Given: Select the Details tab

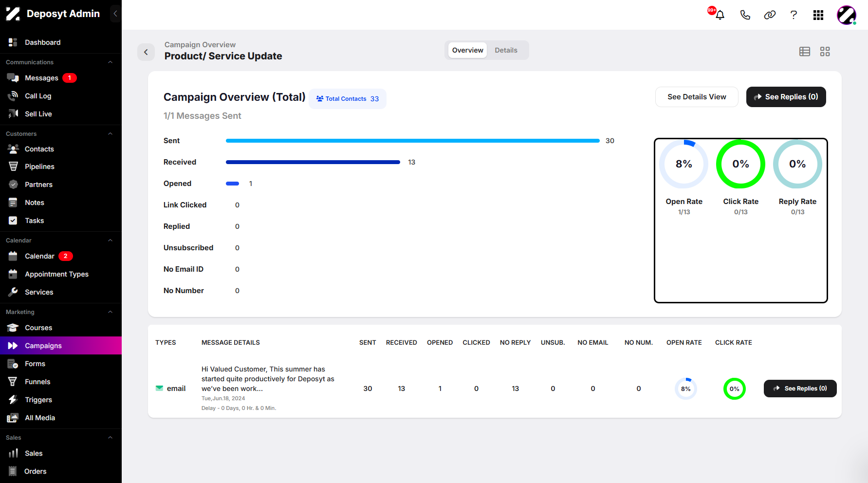Looking at the screenshot, I should click(x=506, y=50).
